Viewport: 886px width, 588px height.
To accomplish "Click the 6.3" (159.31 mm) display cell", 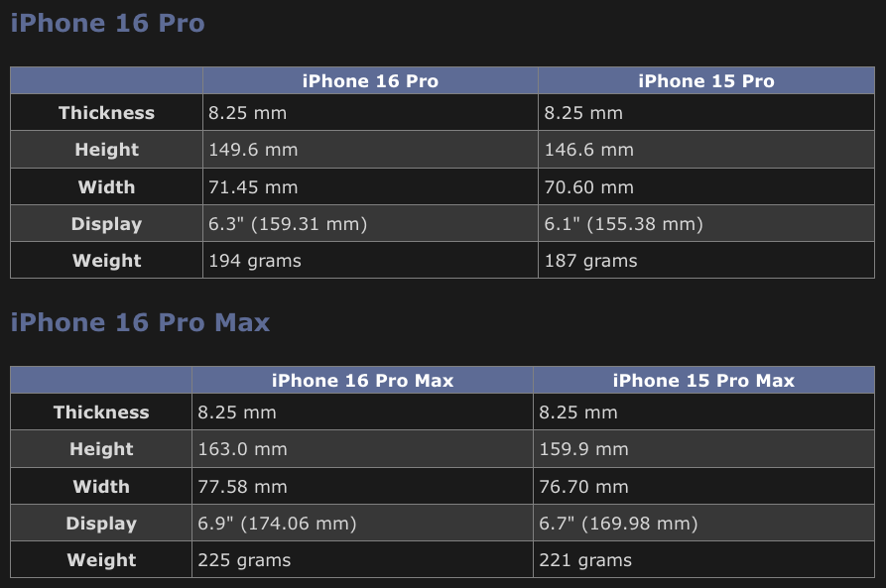I will click(288, 225).
